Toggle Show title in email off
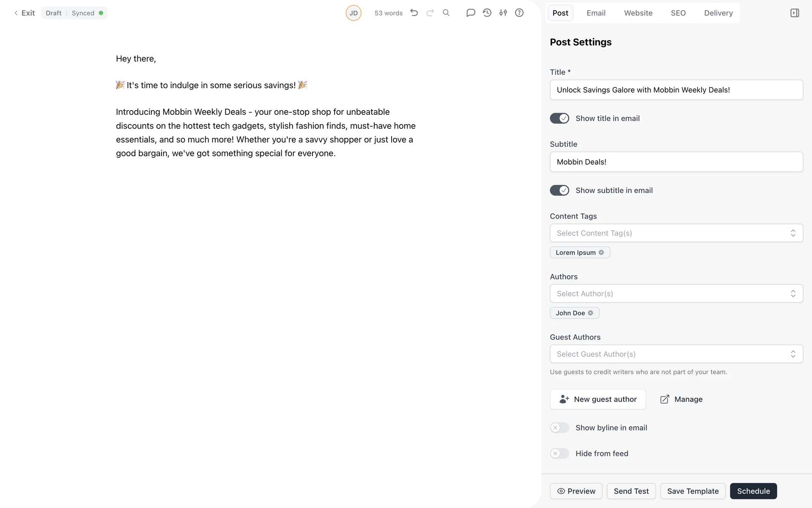 point(560,119)
